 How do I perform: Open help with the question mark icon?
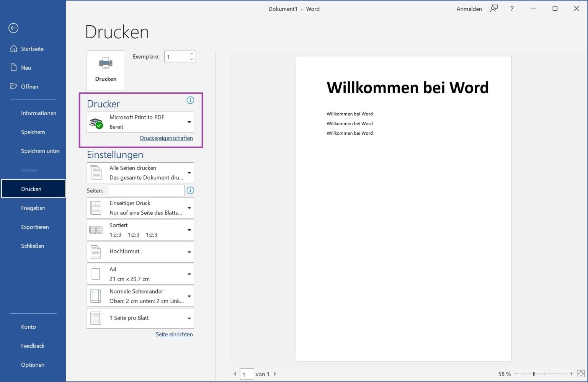(512, 8)
